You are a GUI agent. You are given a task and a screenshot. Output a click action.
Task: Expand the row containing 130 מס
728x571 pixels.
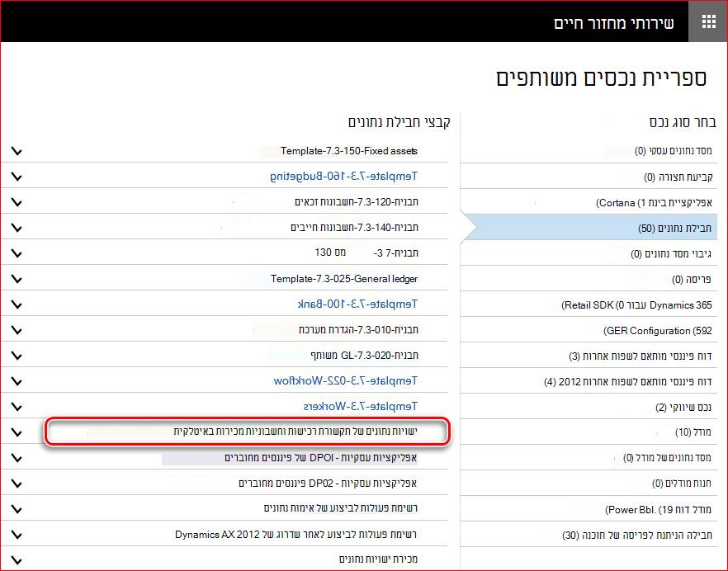click(x=17, y=253)
